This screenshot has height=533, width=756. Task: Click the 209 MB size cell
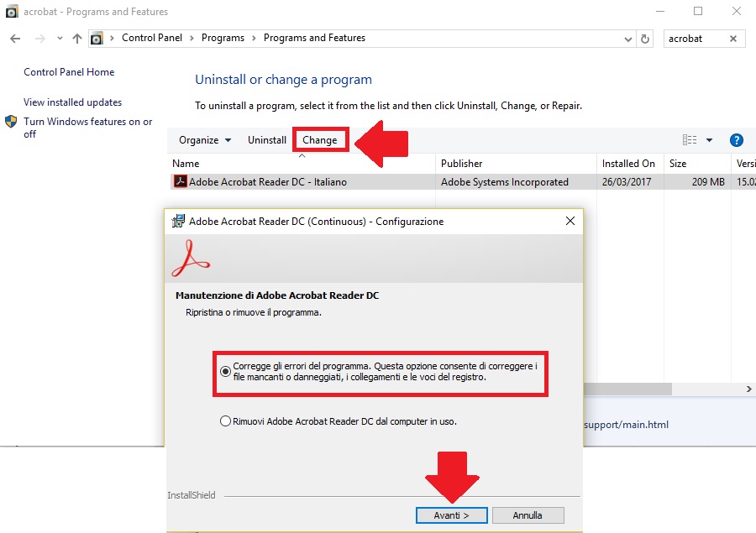click(x=708, y=182)
